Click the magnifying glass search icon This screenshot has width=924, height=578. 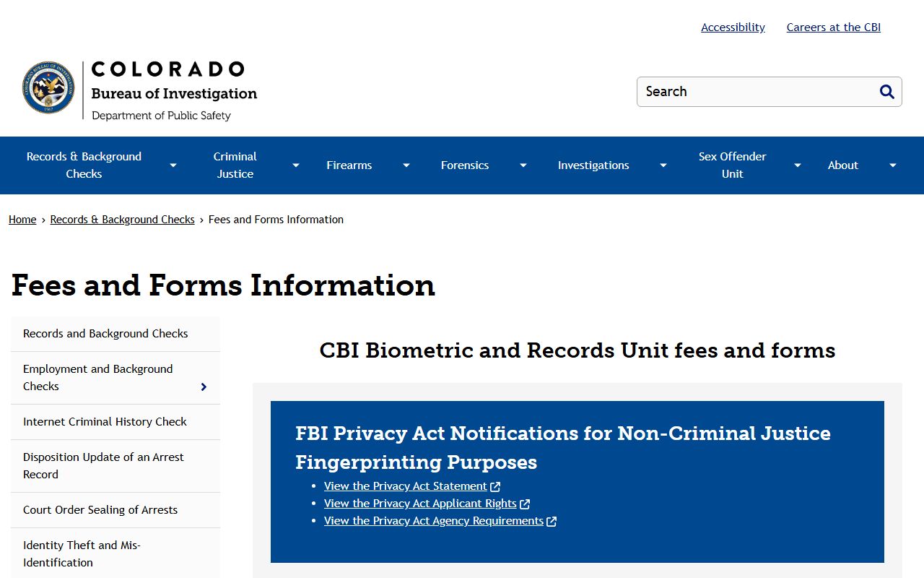(887, 92)
